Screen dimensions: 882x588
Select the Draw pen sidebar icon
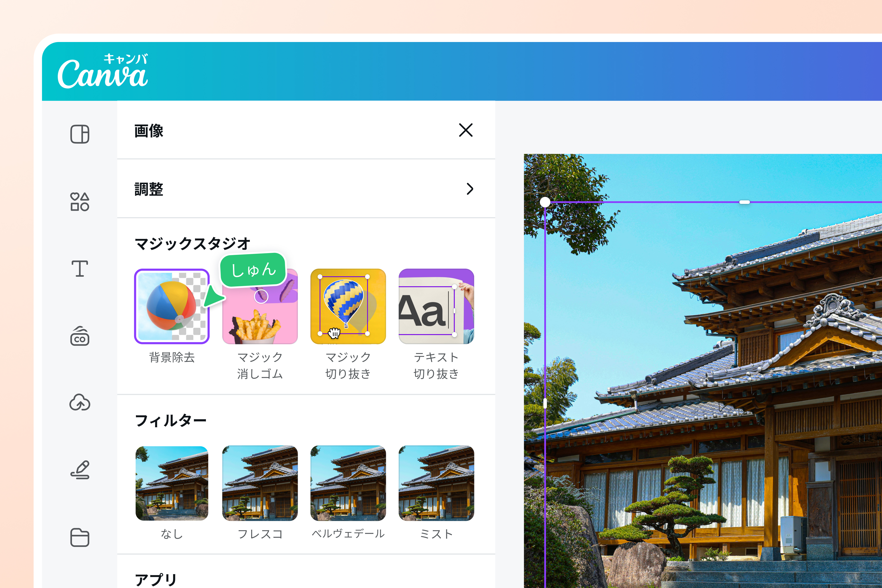pos(79,470)
